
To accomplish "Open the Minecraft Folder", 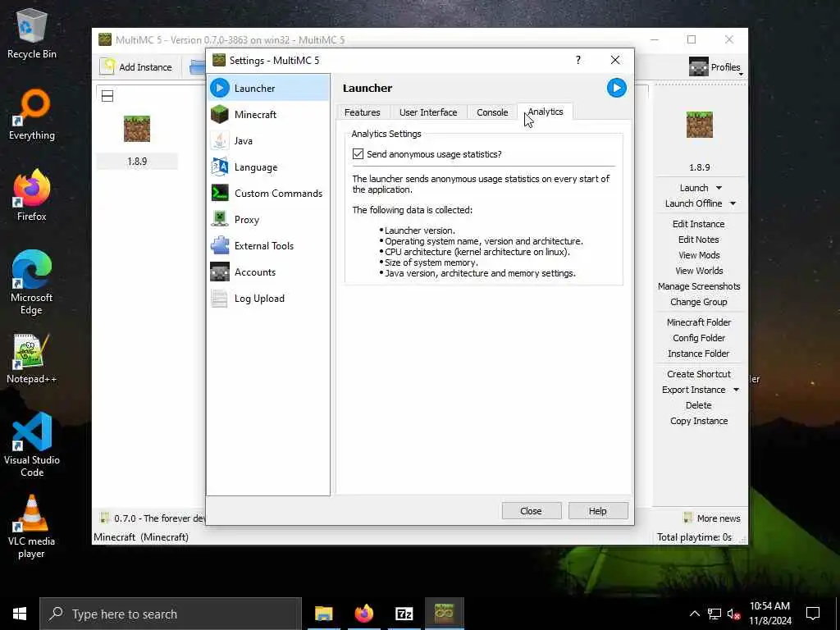I will [699, 322].
